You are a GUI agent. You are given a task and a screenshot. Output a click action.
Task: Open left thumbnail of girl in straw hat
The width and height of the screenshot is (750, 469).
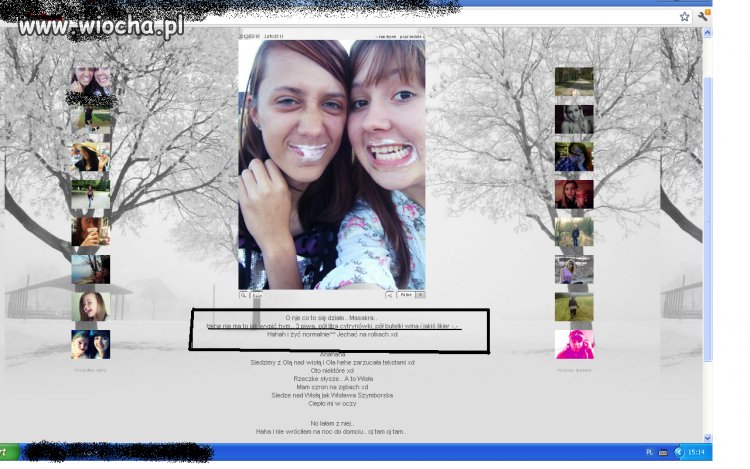pyautogui.click(x=91, y=157)
